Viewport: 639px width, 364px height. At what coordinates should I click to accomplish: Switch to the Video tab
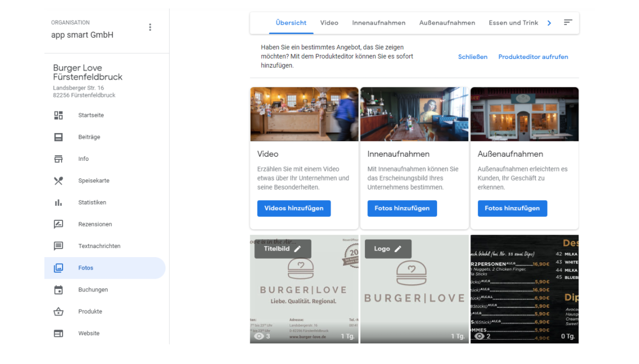pos(329,23)
